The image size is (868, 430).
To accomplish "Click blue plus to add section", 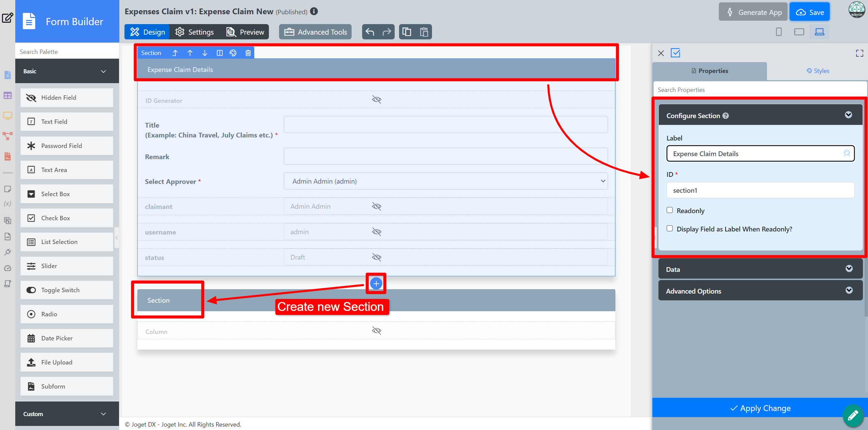I will coord(376,283).
